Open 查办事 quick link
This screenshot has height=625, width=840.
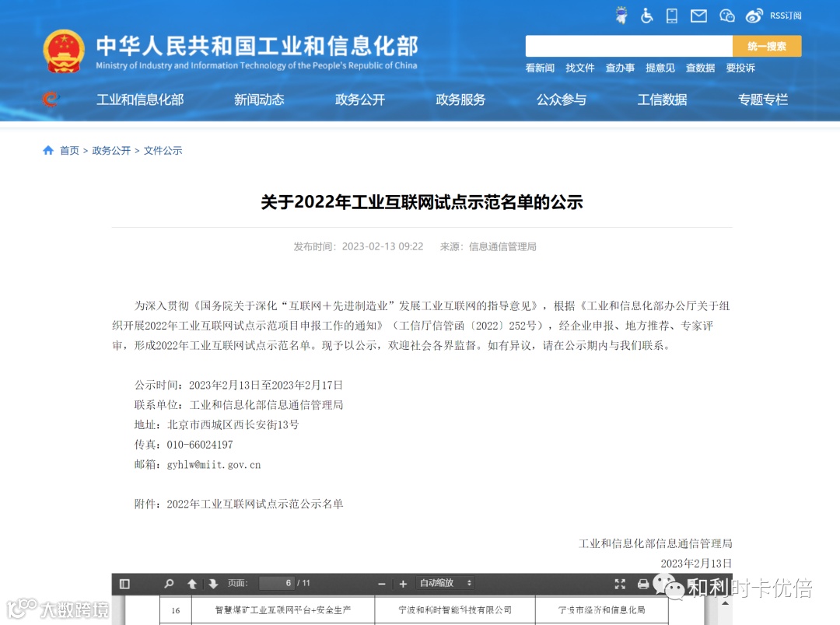click(621, 68)
